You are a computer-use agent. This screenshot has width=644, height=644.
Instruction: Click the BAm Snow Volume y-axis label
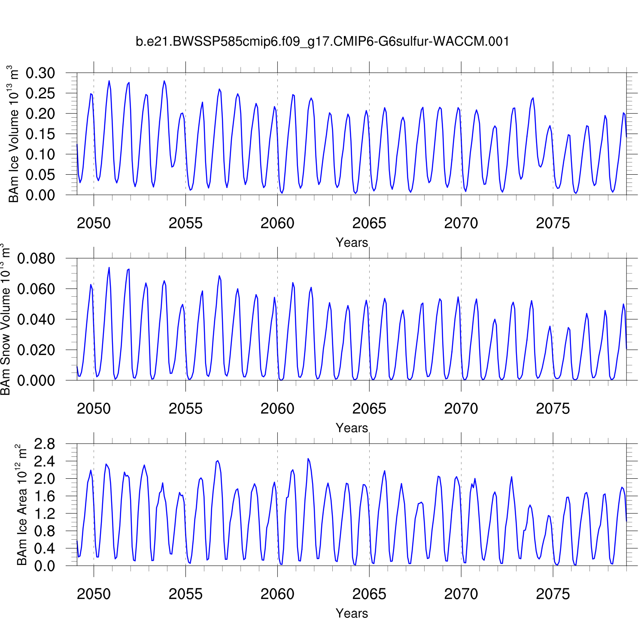pyautogui.click(x=5, y=319)
